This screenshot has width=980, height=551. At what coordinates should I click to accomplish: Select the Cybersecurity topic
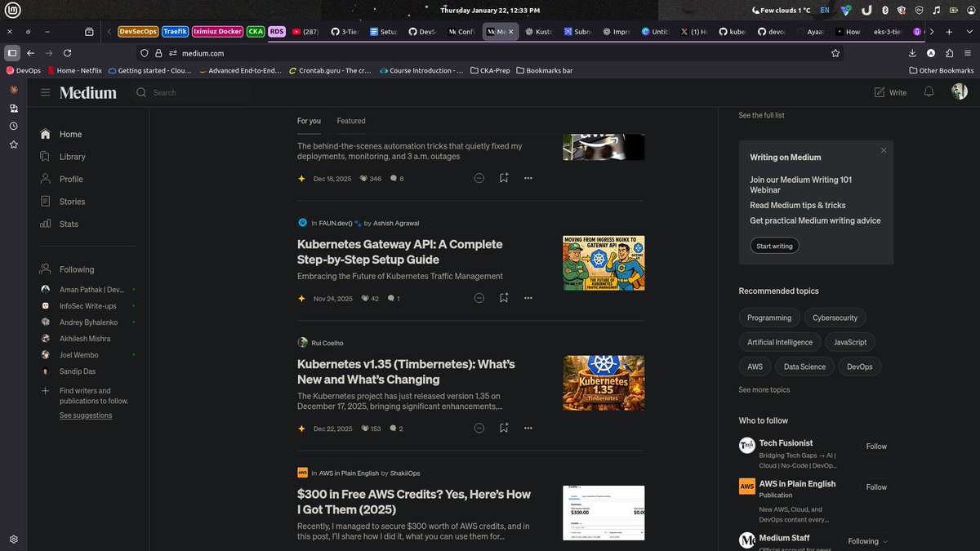(835, 318)
